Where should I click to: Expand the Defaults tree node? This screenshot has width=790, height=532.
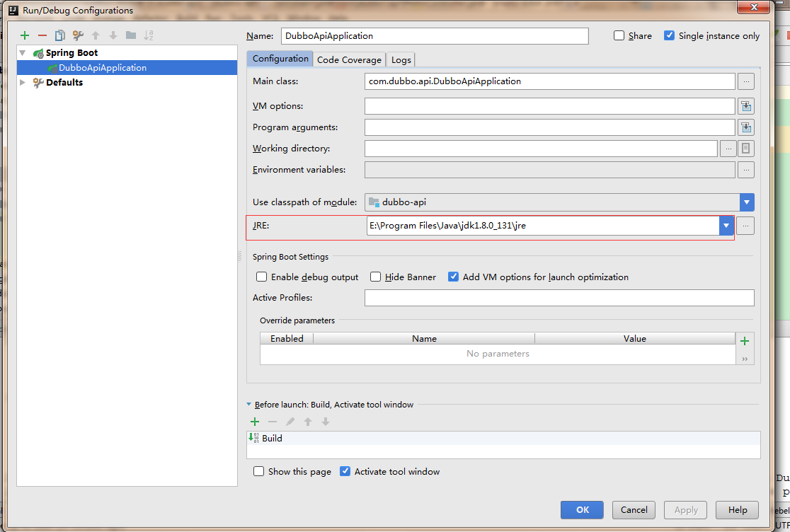click(23, 83)
